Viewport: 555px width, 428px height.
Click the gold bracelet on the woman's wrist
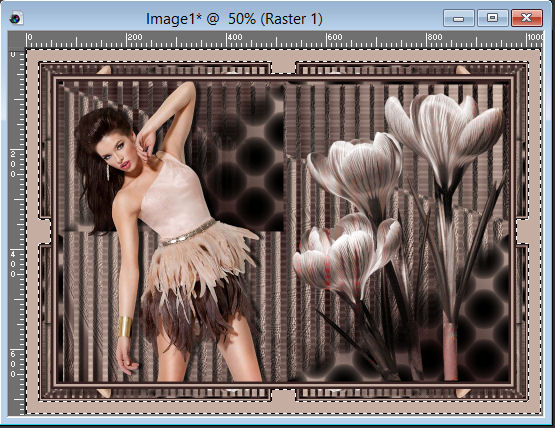(124, 326)
